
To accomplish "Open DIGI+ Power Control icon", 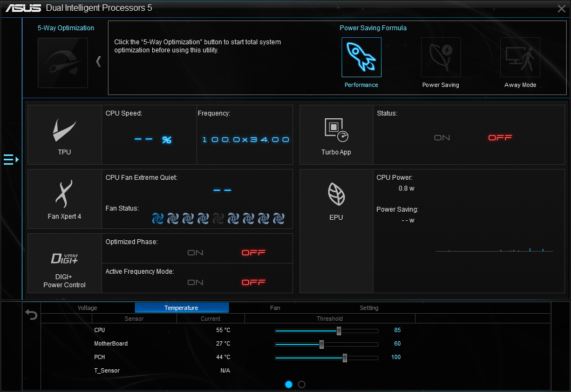I will 64,258.
